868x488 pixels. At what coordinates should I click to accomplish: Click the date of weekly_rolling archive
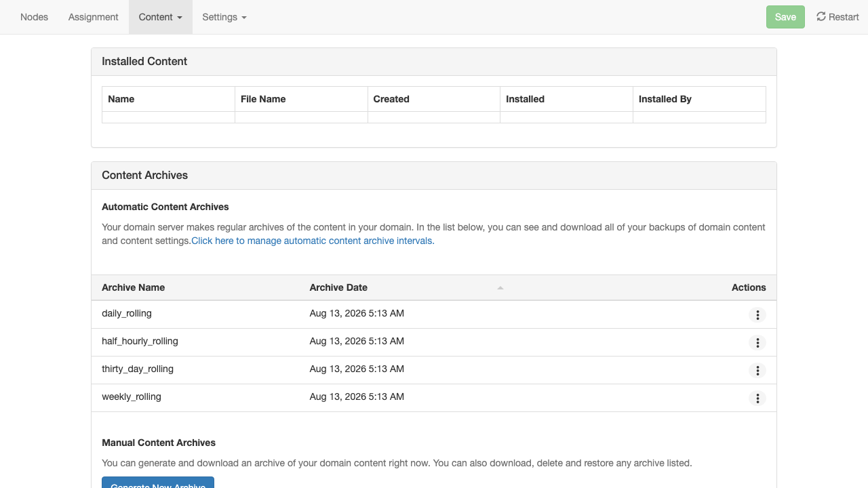coord(357,396)
